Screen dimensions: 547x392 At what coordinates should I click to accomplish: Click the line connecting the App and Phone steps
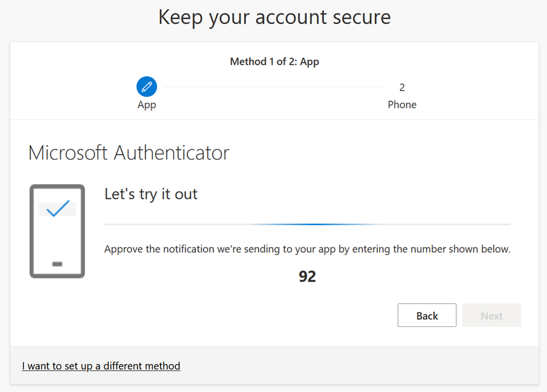point(274,87)
